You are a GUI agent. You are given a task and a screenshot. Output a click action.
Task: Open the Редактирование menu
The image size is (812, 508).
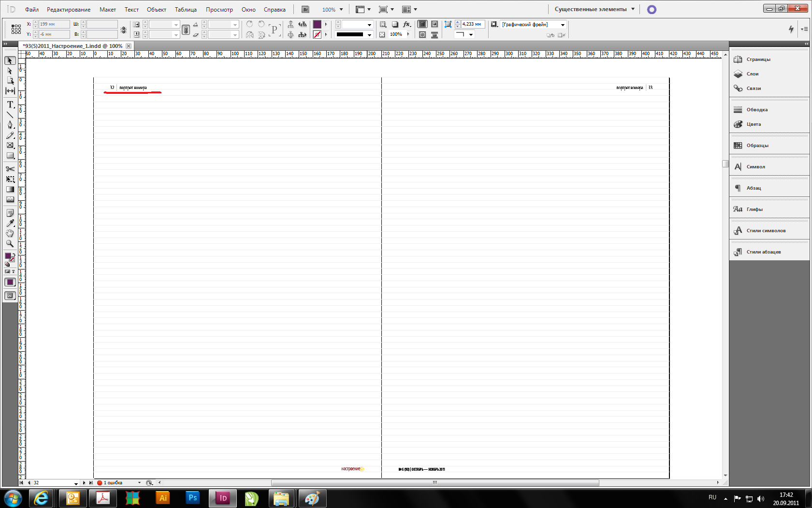point(69,9)
